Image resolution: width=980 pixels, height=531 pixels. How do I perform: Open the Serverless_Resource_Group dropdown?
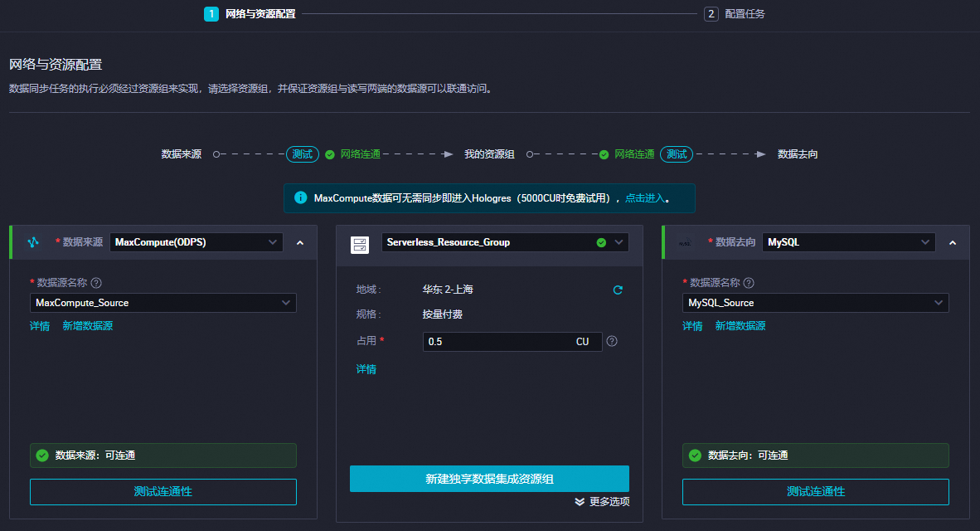click(505, 242)
